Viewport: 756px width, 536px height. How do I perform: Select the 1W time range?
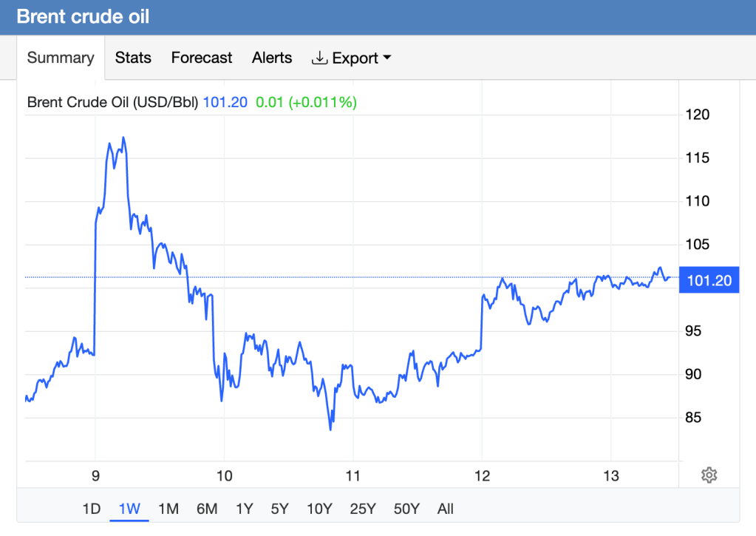(129, 509)
